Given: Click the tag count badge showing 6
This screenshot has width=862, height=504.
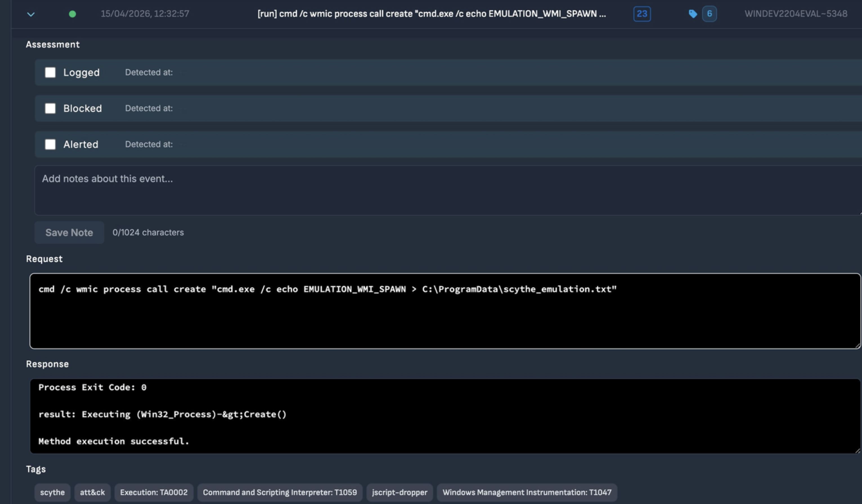Looking at the screenshot, I should click(709, 14).
